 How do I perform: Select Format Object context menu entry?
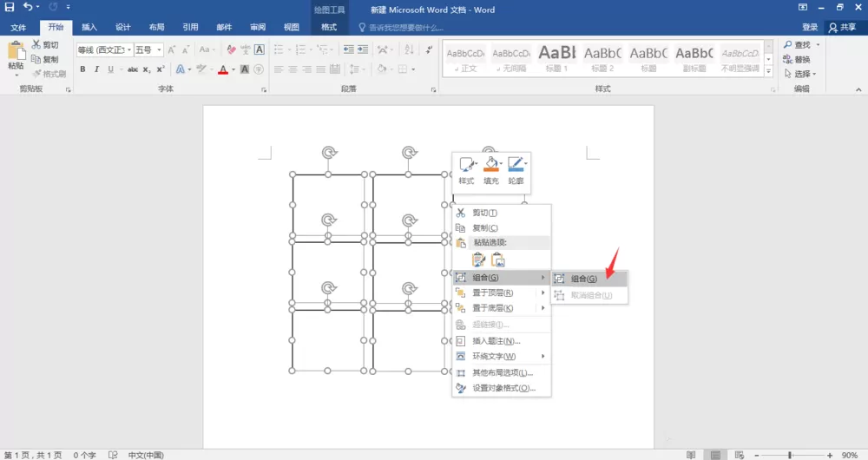coord(502,388)
